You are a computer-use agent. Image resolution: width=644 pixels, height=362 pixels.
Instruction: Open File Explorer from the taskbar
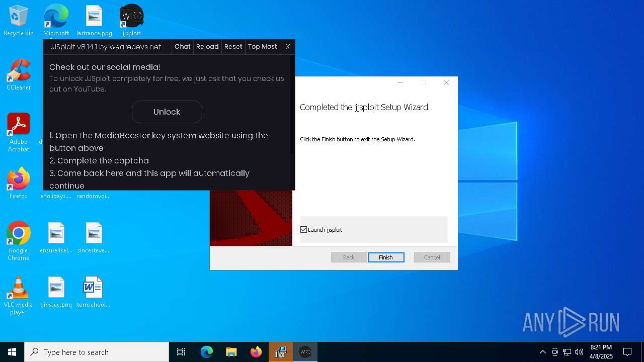(231, 352)
